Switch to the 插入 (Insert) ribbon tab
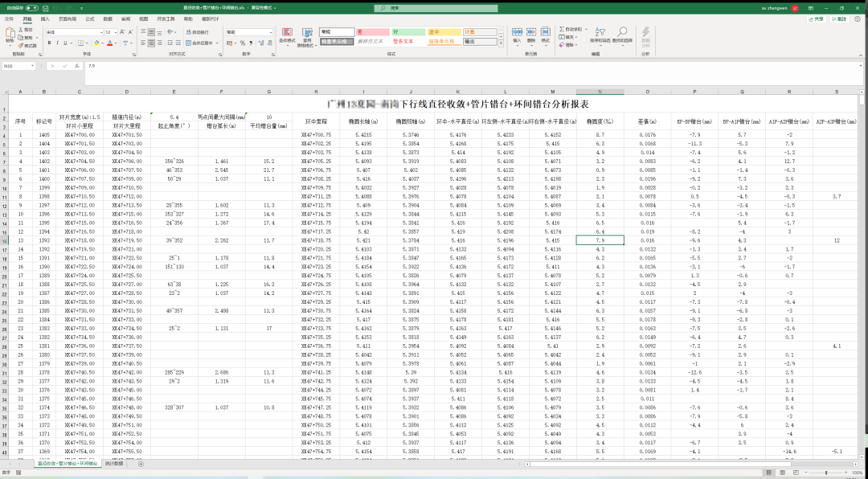 (45, 18)
